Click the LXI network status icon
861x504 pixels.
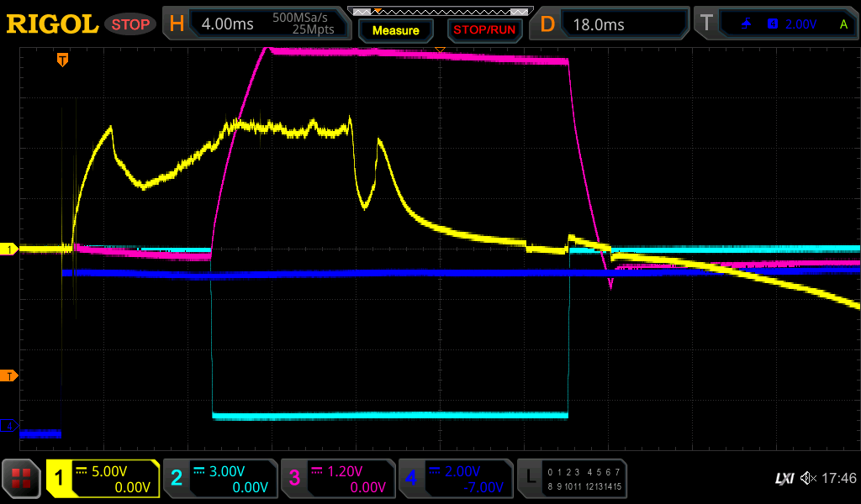784,478
